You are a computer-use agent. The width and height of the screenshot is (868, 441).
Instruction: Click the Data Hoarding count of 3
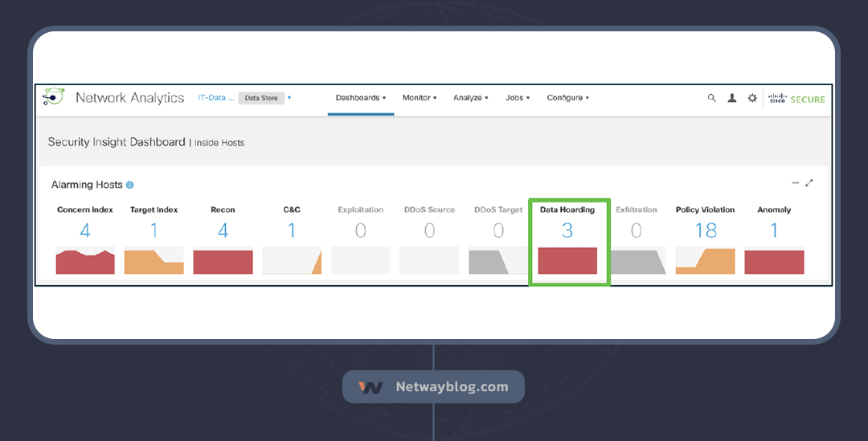coord(567,231)
